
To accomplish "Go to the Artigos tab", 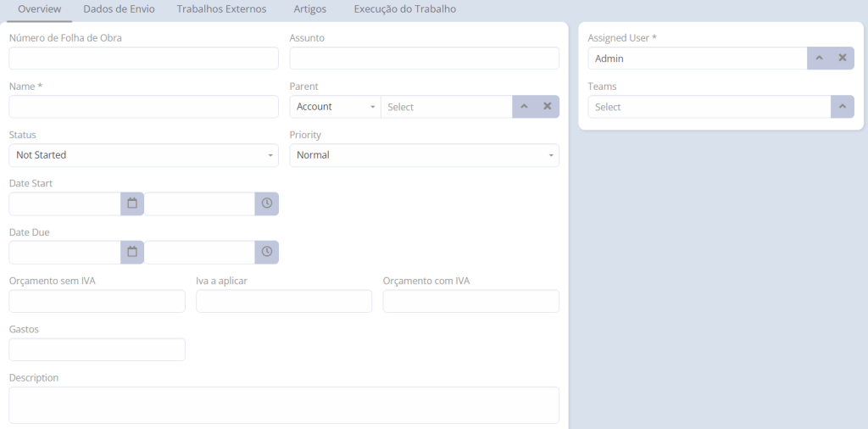I will [x=310, y=9].
